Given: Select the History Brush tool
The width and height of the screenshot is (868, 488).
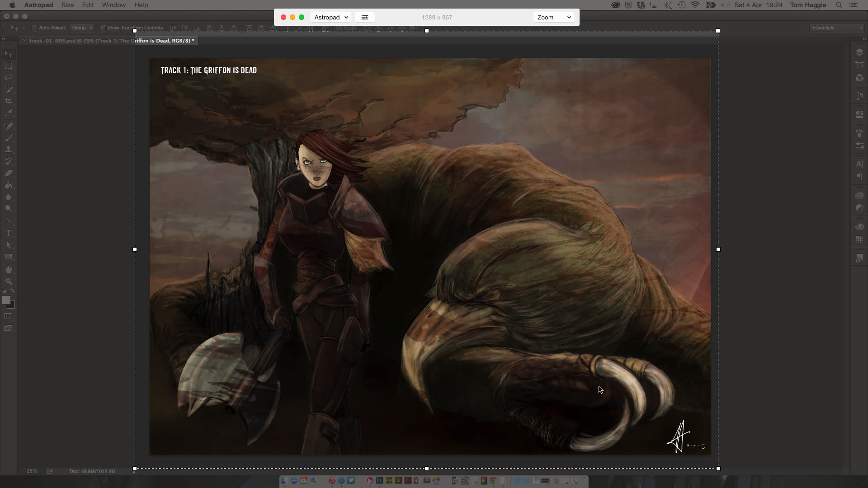Looking at the screenshot, I should (x=9, y=161).
